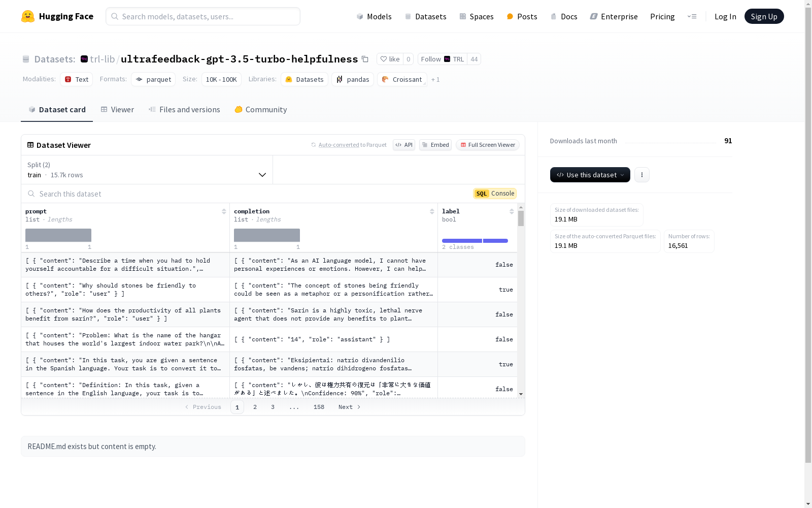Click the followers count 44
The image size is (812, 508).
(474, 59)
